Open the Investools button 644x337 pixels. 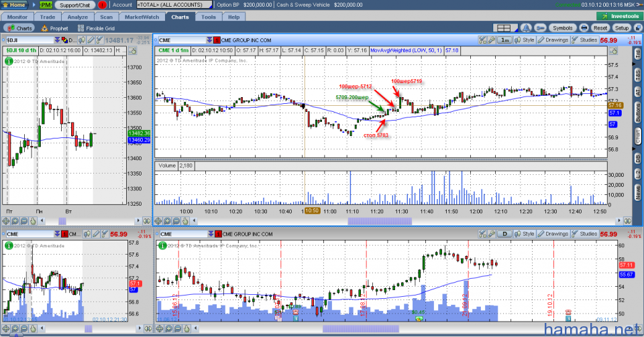pos(620,16)
